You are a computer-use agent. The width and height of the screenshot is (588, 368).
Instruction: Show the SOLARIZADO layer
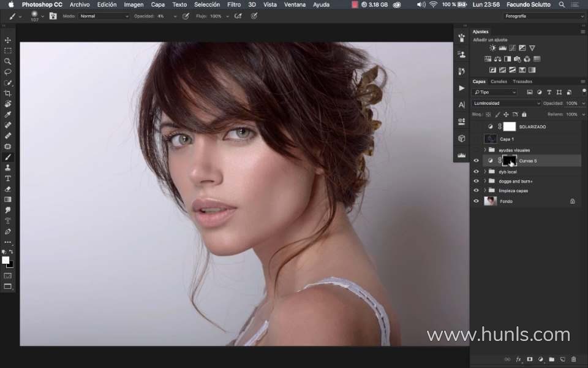(x=476, y=127)
